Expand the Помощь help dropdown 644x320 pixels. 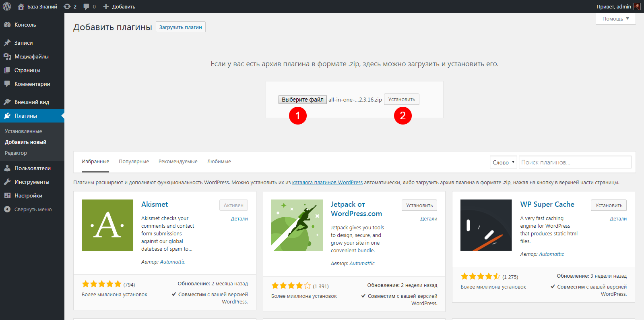(x=616, y=19)
